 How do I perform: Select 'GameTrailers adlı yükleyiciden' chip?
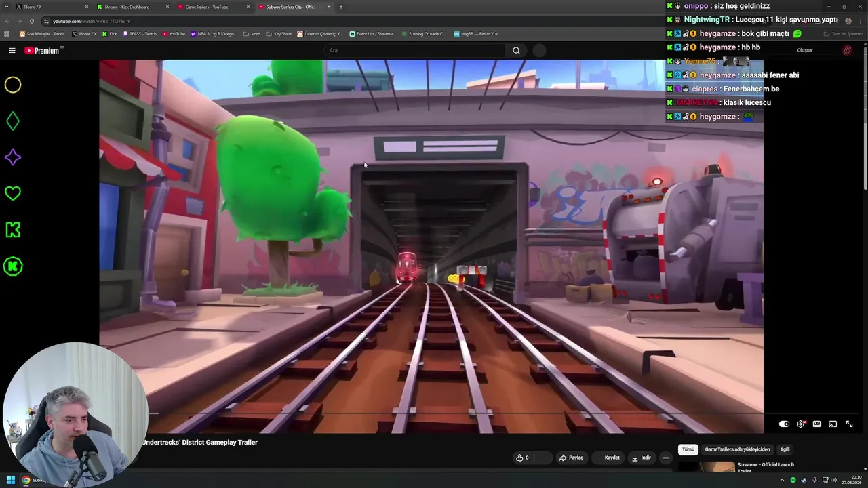(x=737, y=449)
